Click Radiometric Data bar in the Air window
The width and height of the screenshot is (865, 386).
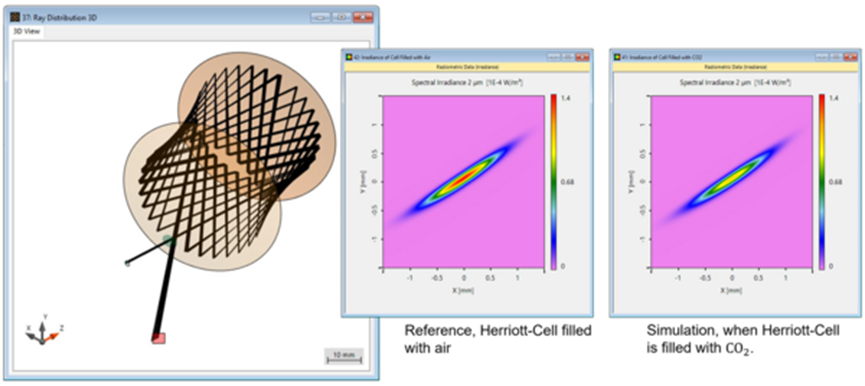(467, 67)
